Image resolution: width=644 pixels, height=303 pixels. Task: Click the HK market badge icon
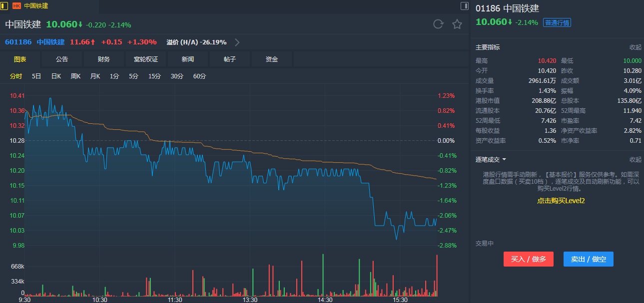coord(16,6)
